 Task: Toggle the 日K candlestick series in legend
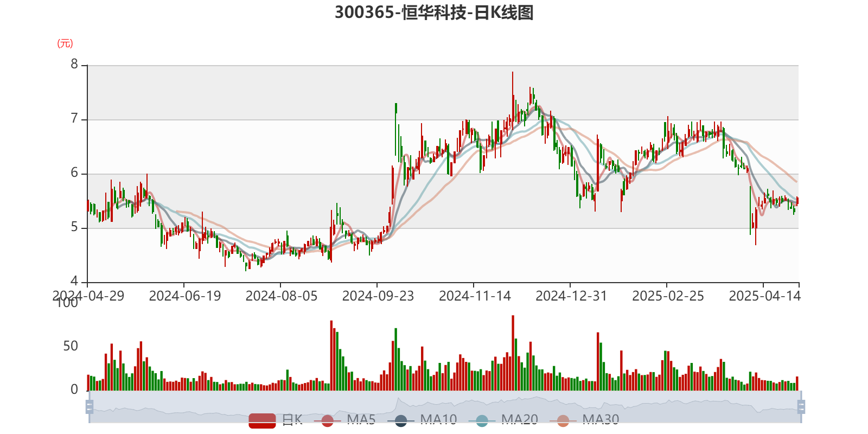click(276, 420)
